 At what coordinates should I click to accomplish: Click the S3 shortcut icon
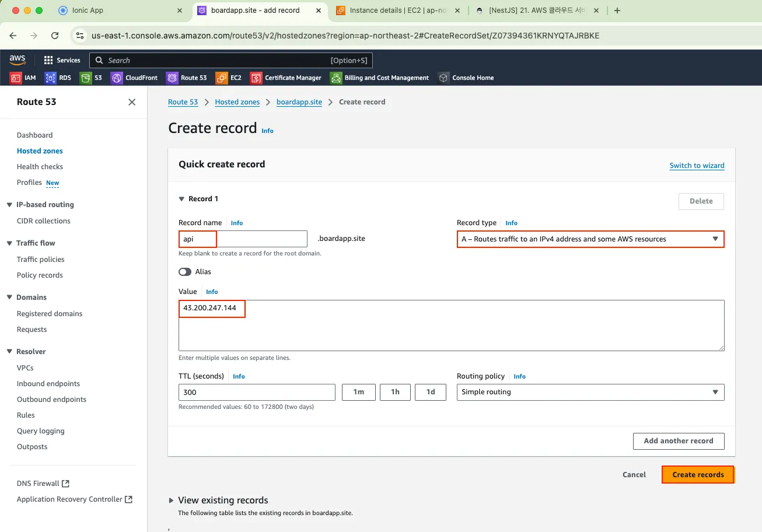[86, 78]
